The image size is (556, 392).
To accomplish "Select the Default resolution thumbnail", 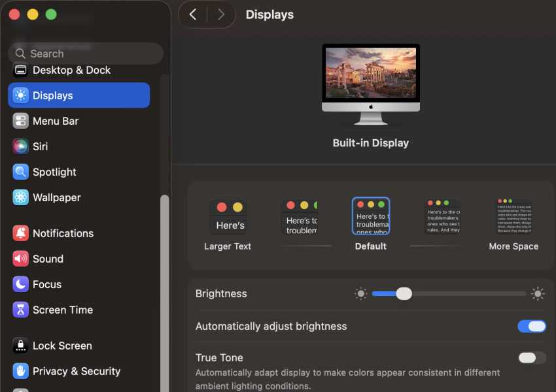I will click(371, 216).
